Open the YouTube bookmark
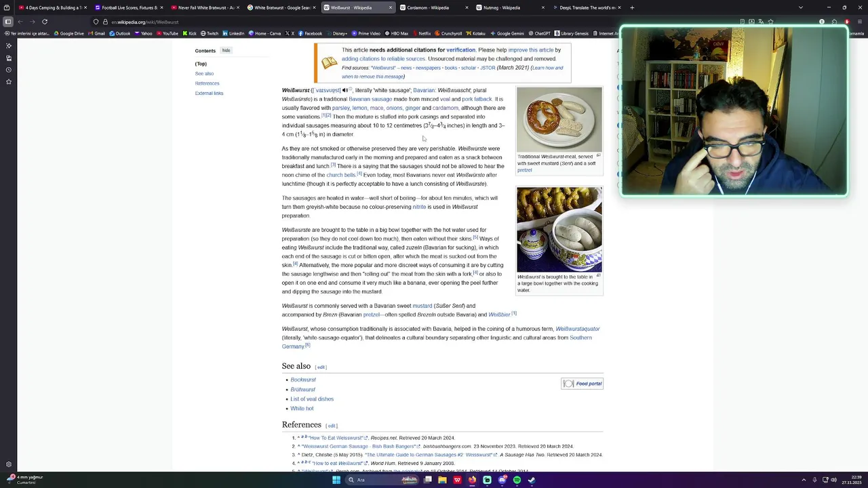The image size is (868, 488). tap(167, 33)
